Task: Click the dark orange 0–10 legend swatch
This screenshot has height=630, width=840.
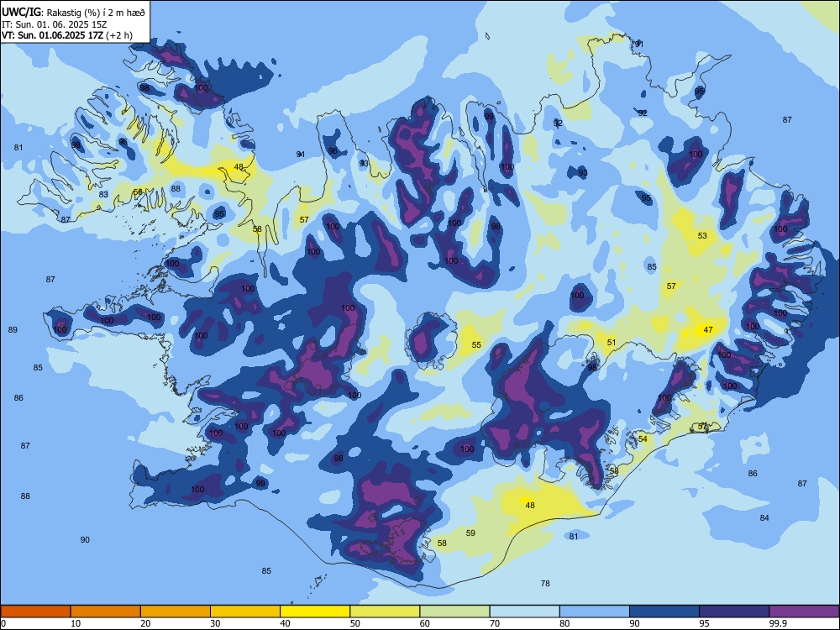Action: click(x=35, y=612)
